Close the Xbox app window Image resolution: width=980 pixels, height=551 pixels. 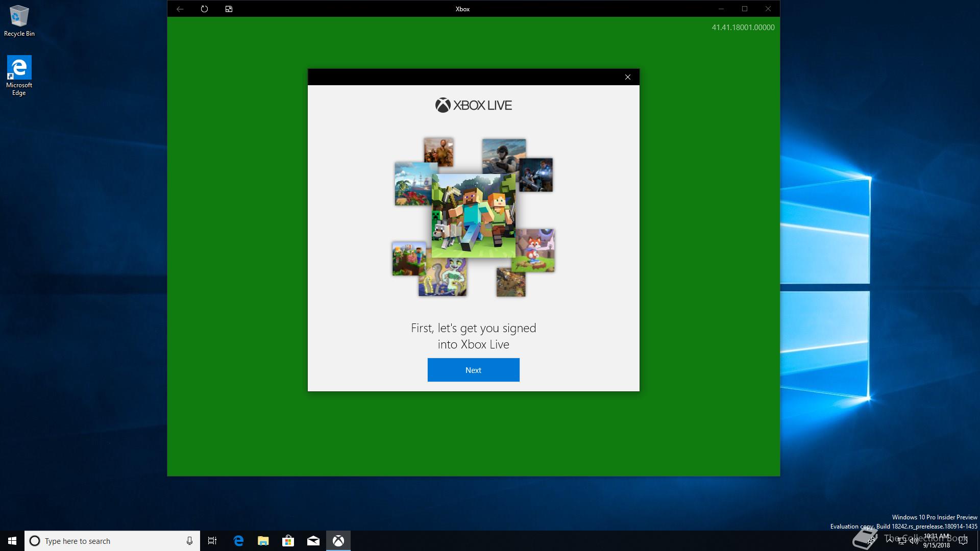tap(768, 9)
